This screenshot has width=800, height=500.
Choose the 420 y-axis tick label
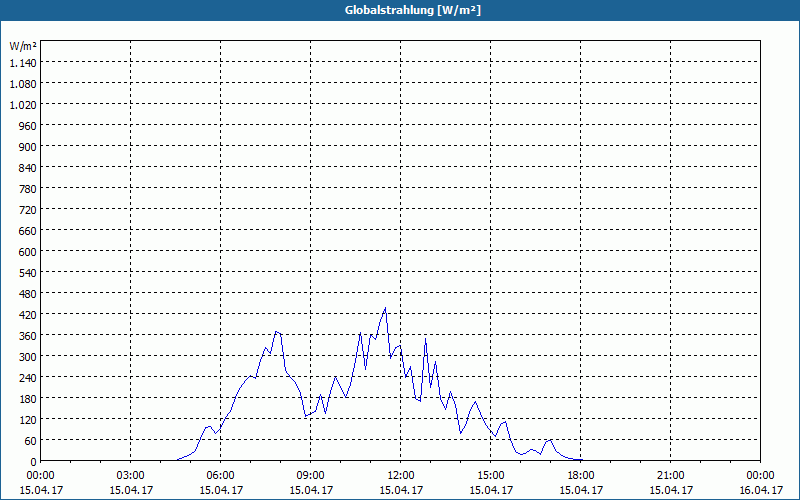pos(28,315)
